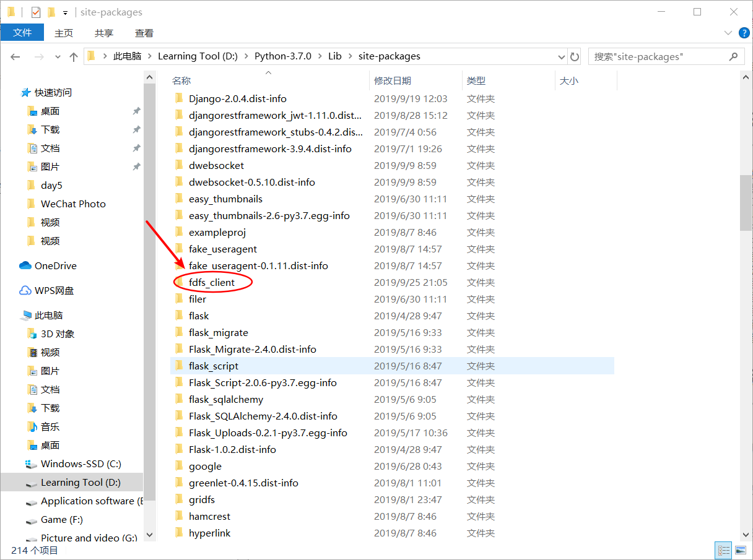
Task: Select OneDrive in the navigation pane
Action: point(54,265)
